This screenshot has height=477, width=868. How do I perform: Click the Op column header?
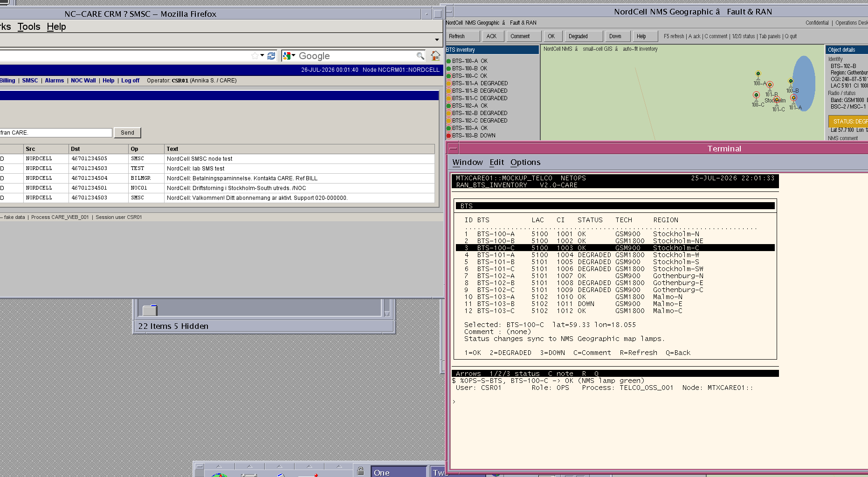click(146, 149)
